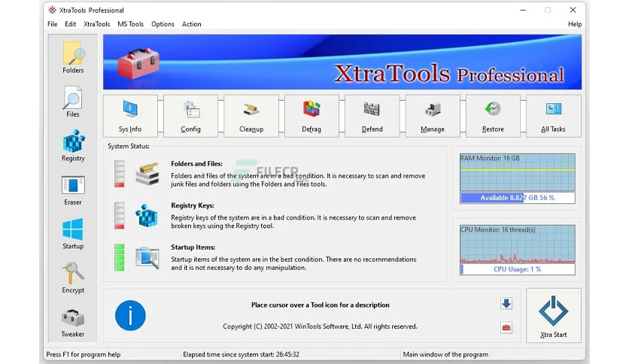Screen dimensions: 629x364
Task: Click the 'Folders and Files:' heading
Action: pyautogui.click(x=196, y=163)
